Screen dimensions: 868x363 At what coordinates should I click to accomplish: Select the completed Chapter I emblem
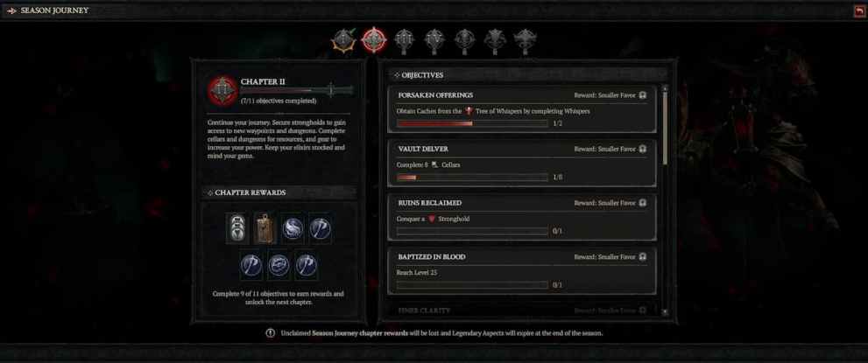pos(343,41)
